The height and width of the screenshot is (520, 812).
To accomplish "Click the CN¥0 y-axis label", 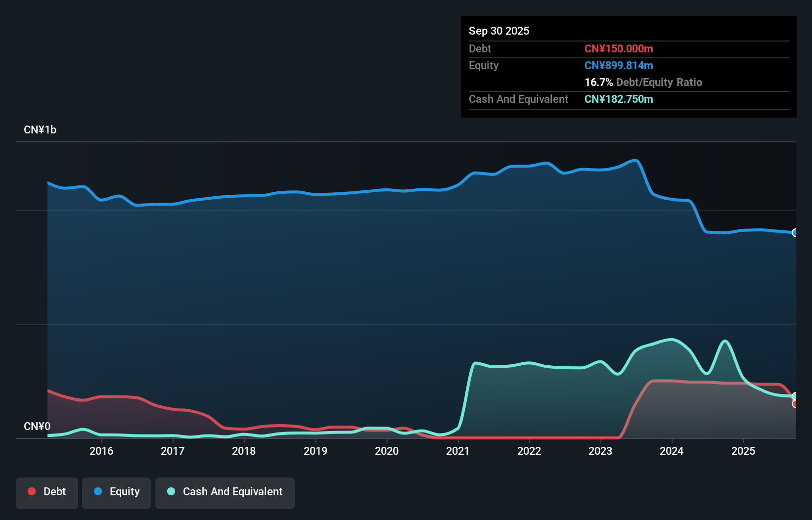I will (37, 426).
